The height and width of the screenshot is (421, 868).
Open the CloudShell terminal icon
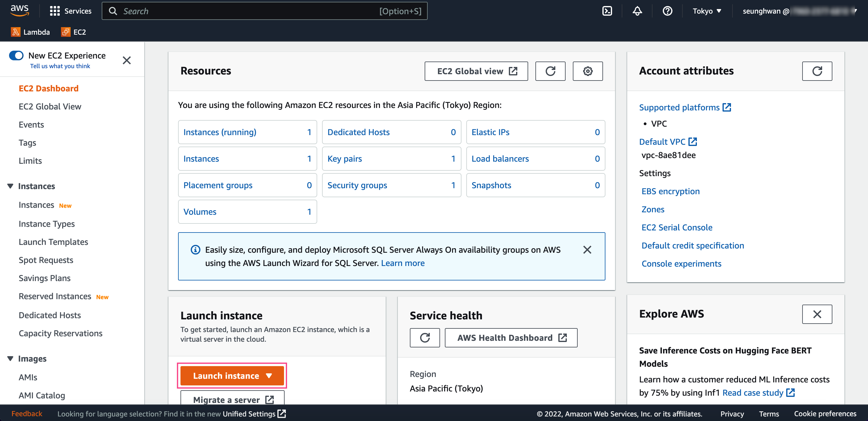tap(607, 11)
